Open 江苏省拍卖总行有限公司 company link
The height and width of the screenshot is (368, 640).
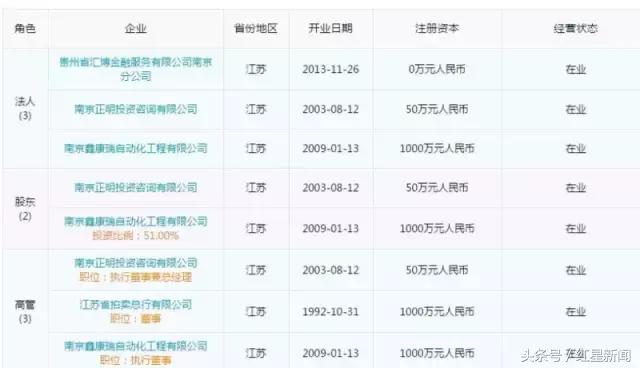click(136, 304)
